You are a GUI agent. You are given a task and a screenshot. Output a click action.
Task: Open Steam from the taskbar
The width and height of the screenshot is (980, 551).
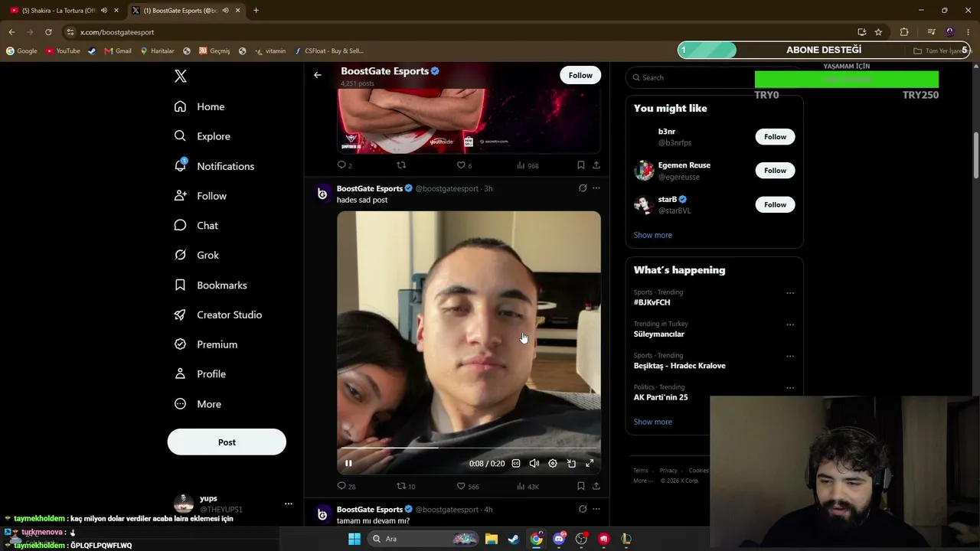click(514, 539)
